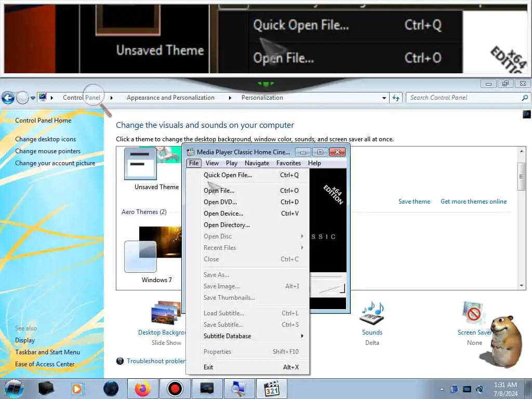Click Save theme link
The height and width of the screenshot is (399, 532).
(x=414, y=202)
